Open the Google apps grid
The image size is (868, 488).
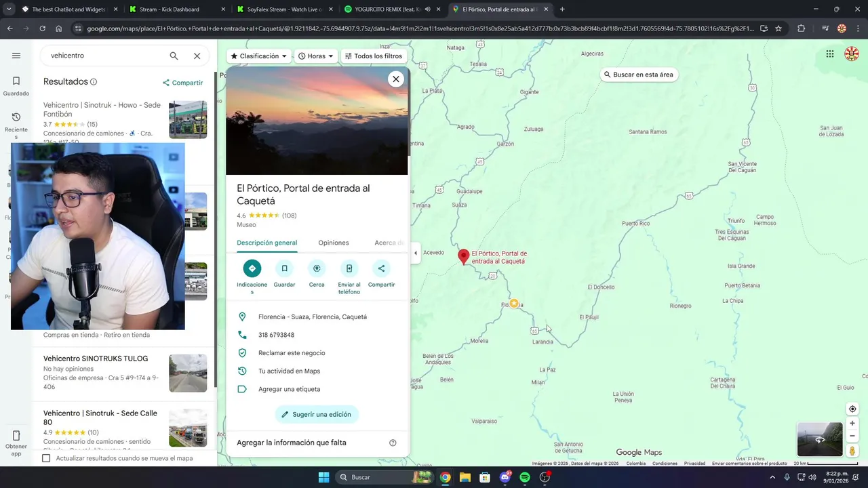830,54
